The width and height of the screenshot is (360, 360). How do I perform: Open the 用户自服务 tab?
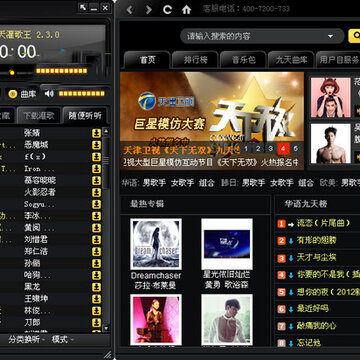(x=338, y=60)
